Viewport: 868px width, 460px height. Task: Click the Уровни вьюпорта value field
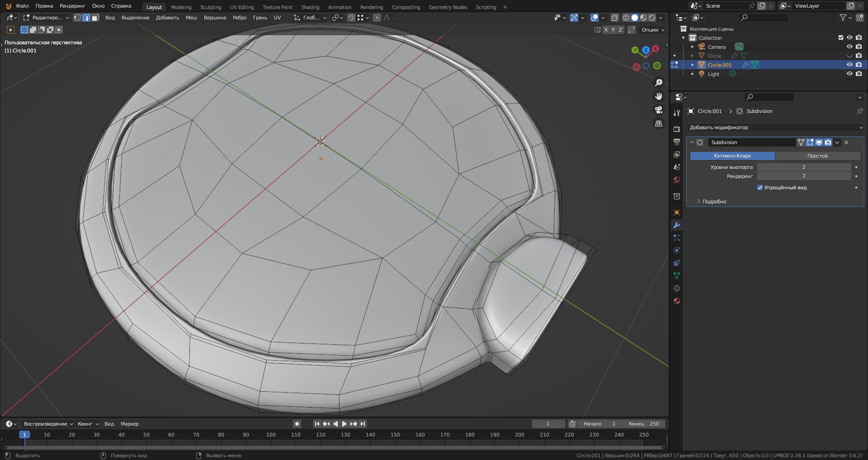coord(803,167)
